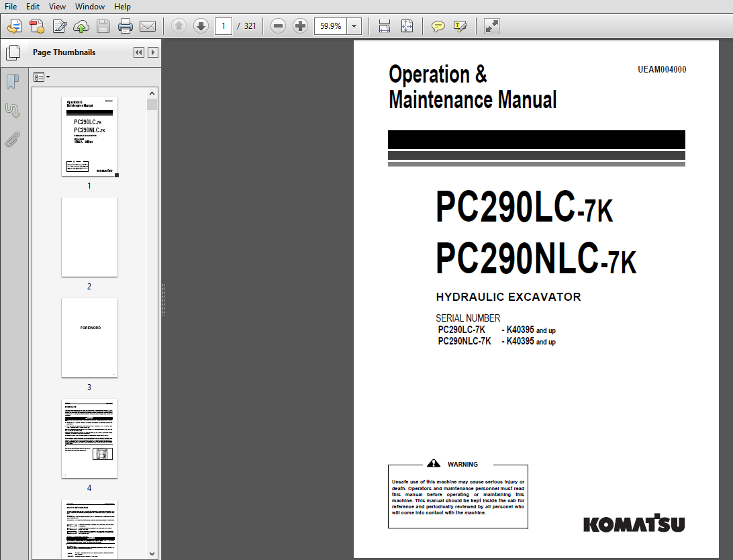Click the 'Operation & Maintenance Manual' title
733x560 pixels.
[473, 87]
